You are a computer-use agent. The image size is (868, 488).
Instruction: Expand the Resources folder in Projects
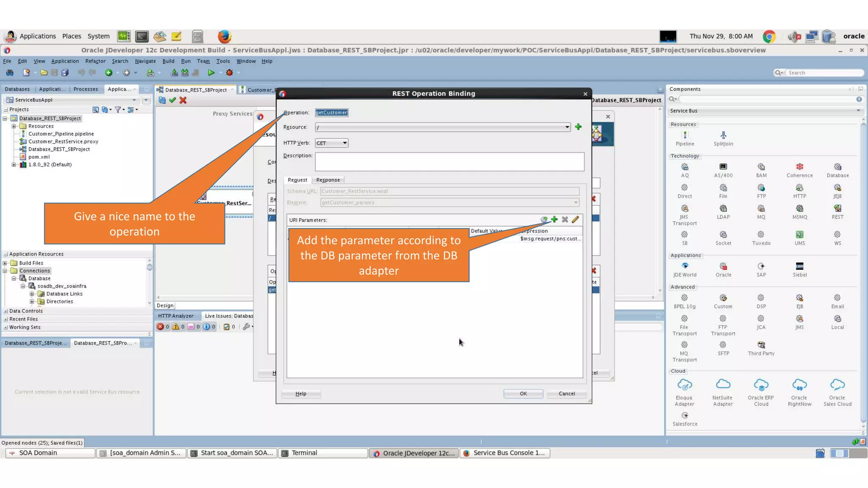pos(14,126)
